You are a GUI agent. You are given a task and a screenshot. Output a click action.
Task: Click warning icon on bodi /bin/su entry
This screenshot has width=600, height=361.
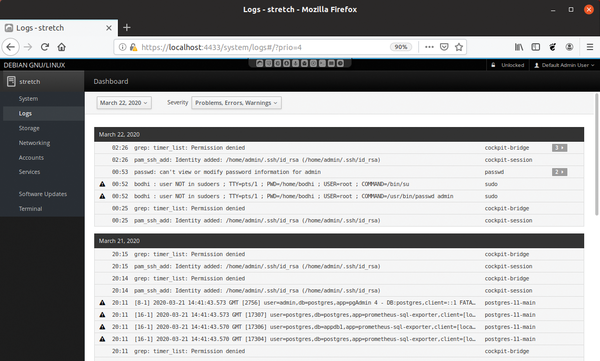click(102, 184)
